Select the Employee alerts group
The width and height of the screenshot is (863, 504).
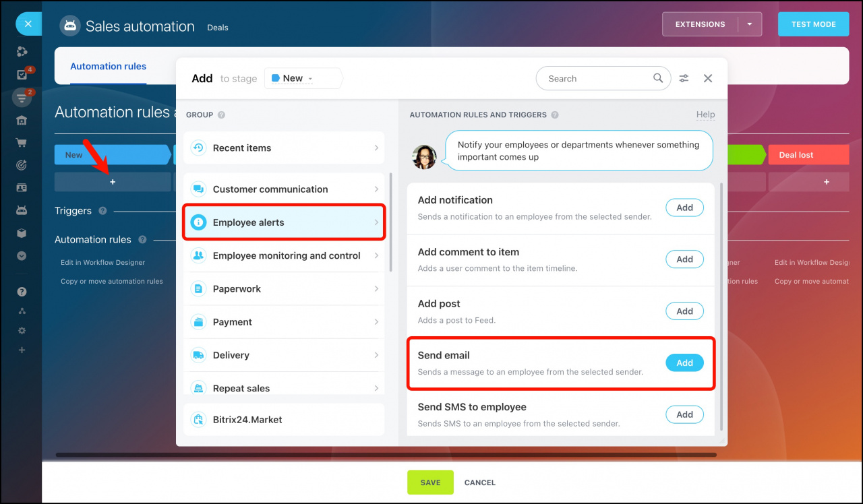[284, 222]
